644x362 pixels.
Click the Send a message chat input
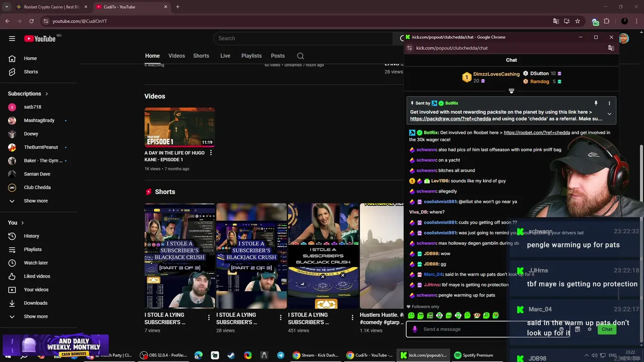[488, 329]
